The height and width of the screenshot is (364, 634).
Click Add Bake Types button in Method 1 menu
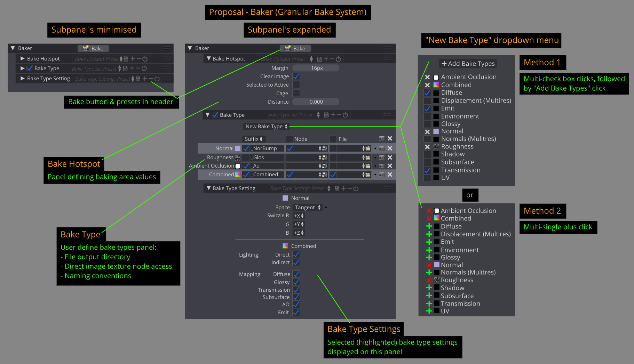click(x=468, y=64)
